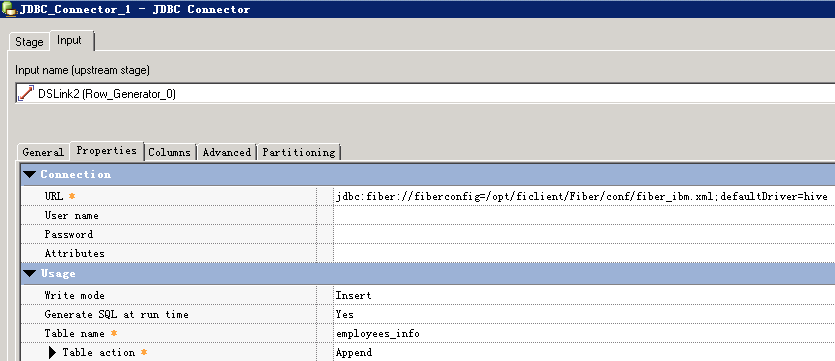Expand the Table action property

point(52,352)
